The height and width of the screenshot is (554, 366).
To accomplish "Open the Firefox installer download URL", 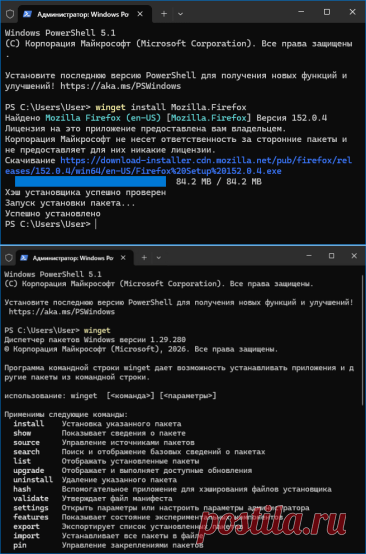I will point(178,166).
